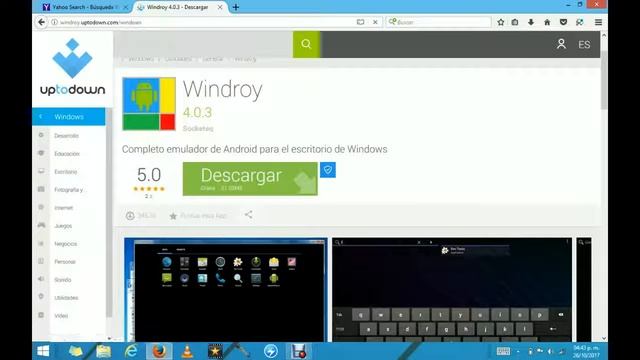Open the Internet category
Image resolution: width=640 pixels, height=360 pixels.
point(63,208)
